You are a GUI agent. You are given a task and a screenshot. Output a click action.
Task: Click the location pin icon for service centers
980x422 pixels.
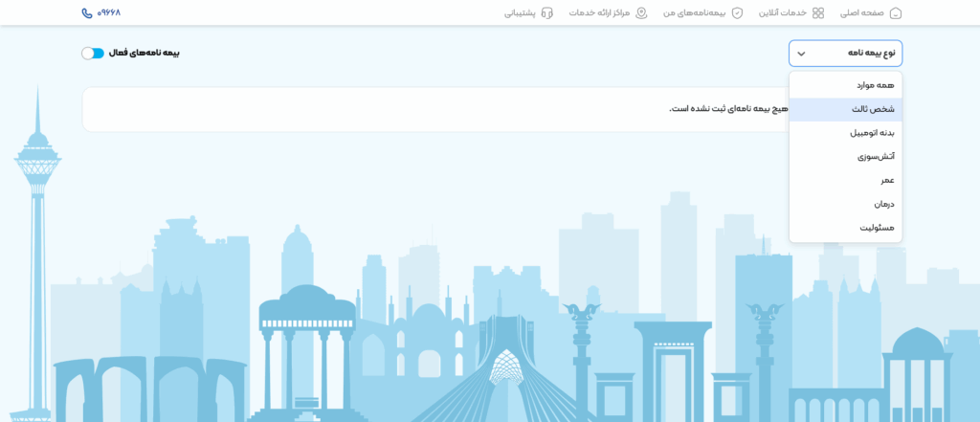(x=641, y=13)
